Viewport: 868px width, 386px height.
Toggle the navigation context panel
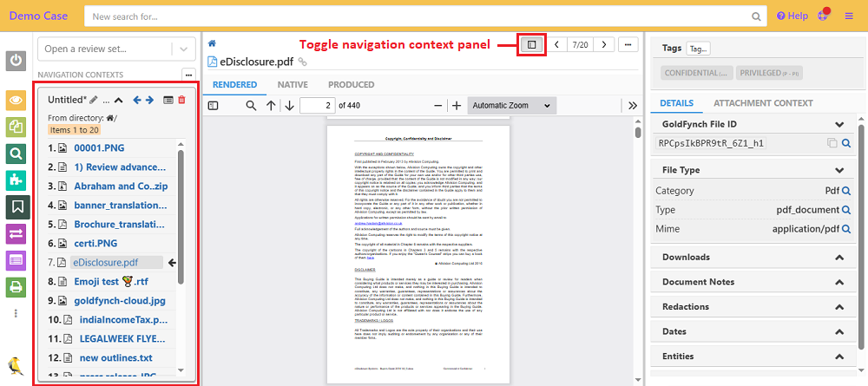coord(532,44)
